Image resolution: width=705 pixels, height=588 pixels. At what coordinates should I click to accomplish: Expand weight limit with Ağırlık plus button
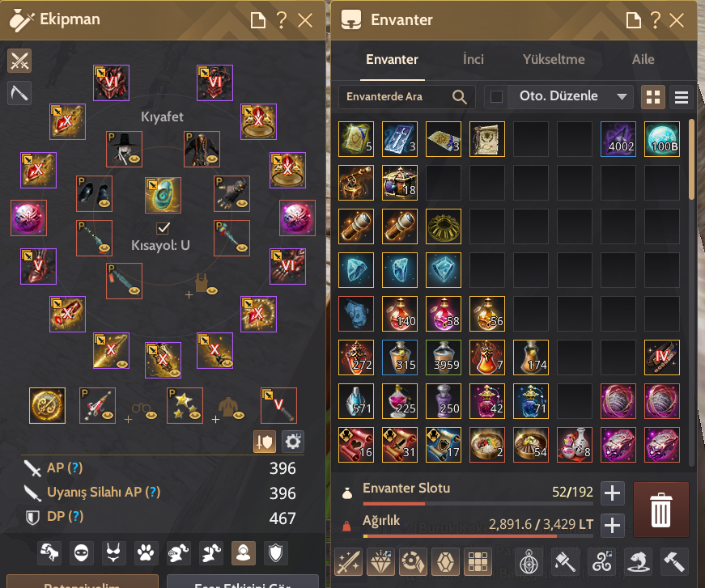[613, 525]
